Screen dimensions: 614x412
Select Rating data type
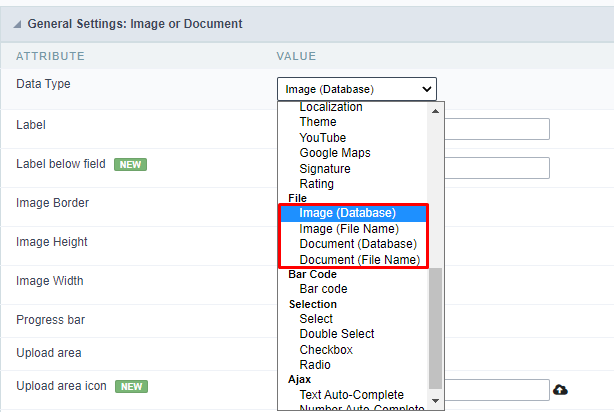pyautogui.click(x=316, y=184)
